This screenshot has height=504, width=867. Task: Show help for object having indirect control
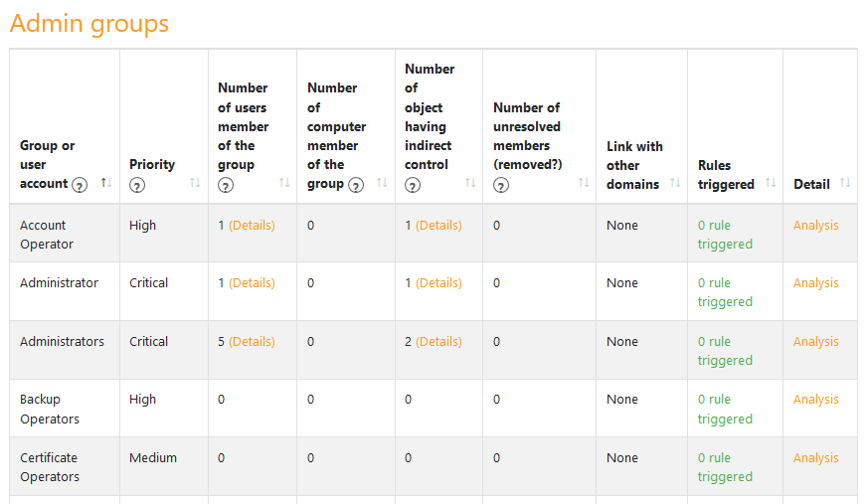pos(413,185)
